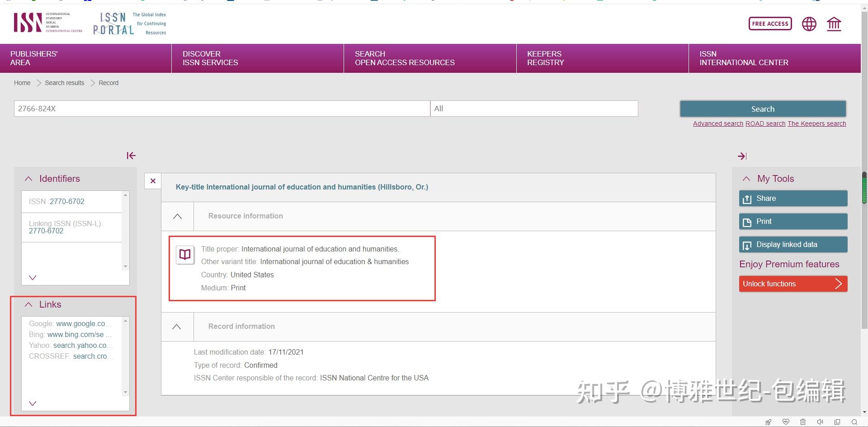Click Title proper text line
Viewport: 868px width, 427px height.
click(300, 249)
